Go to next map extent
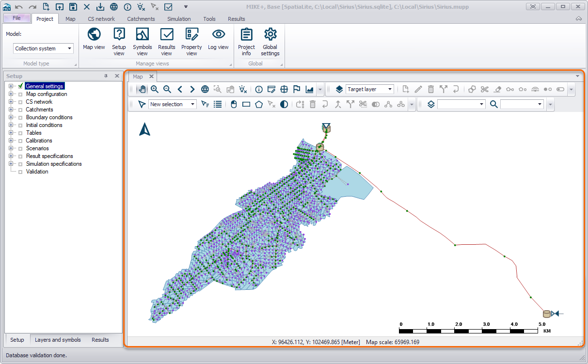This screenshot has height=364, width=588. (192, 89)
